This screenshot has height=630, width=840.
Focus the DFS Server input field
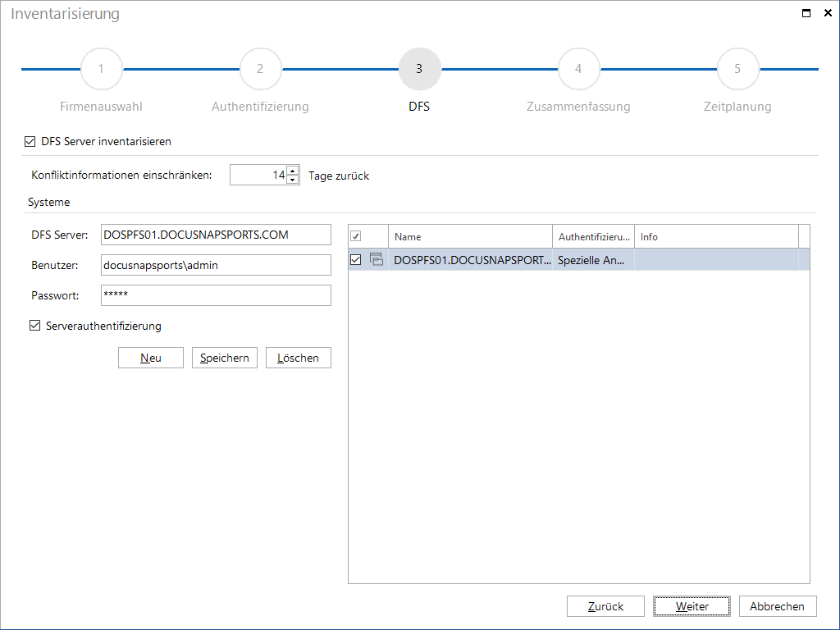[216, 235]
